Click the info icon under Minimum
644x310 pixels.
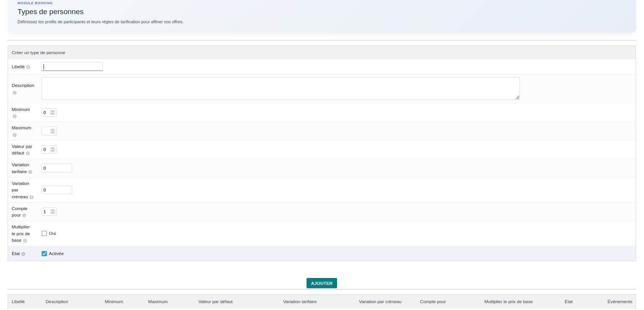click(15, 116)
